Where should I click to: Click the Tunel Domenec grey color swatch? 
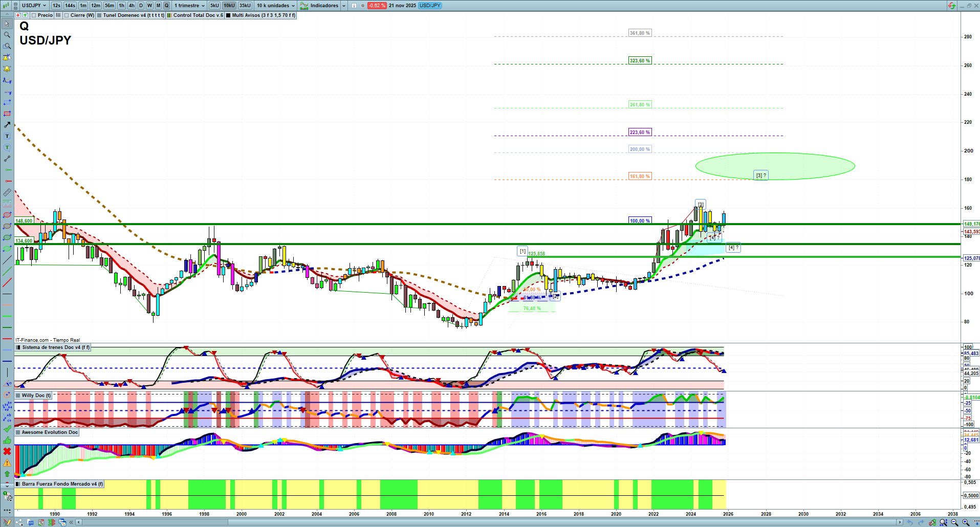[99, 15]
